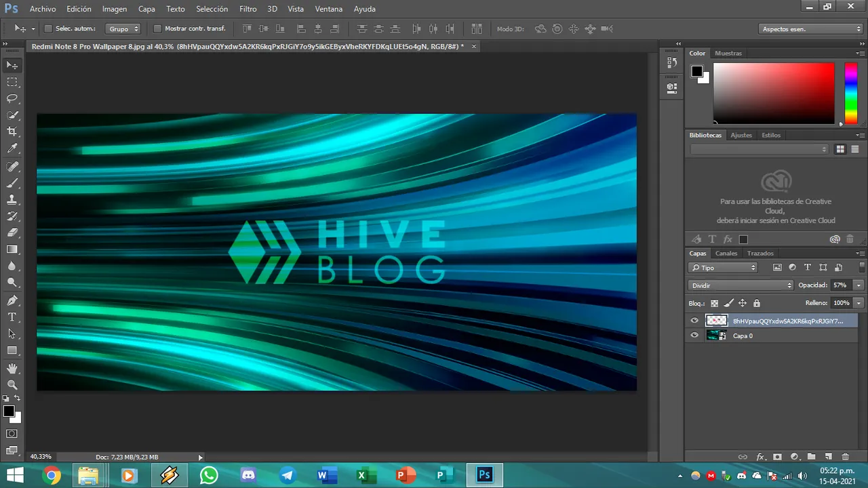The height and width of the screenshot is (488, 868).
Task: Toggle lock all padlock icon
Action: [x=757, y=304]
